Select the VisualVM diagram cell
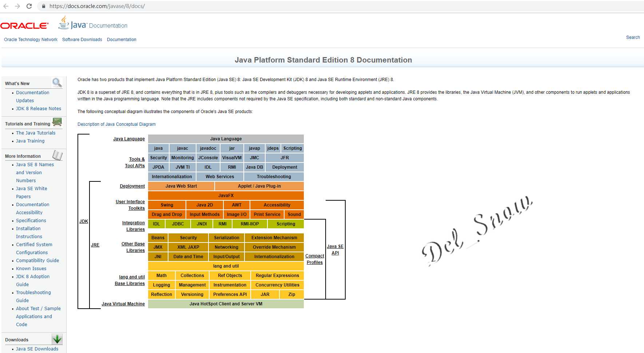644x353 pixels. (x=232, y=158)
